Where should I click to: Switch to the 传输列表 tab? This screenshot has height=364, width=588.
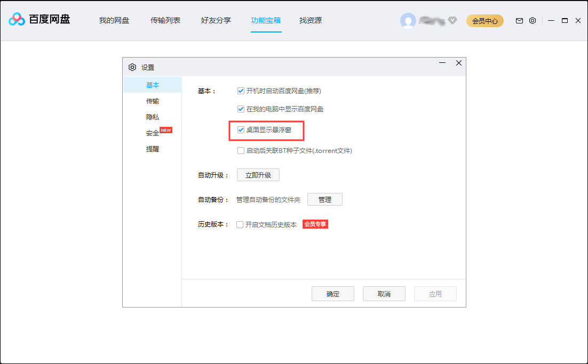point(165,20)
